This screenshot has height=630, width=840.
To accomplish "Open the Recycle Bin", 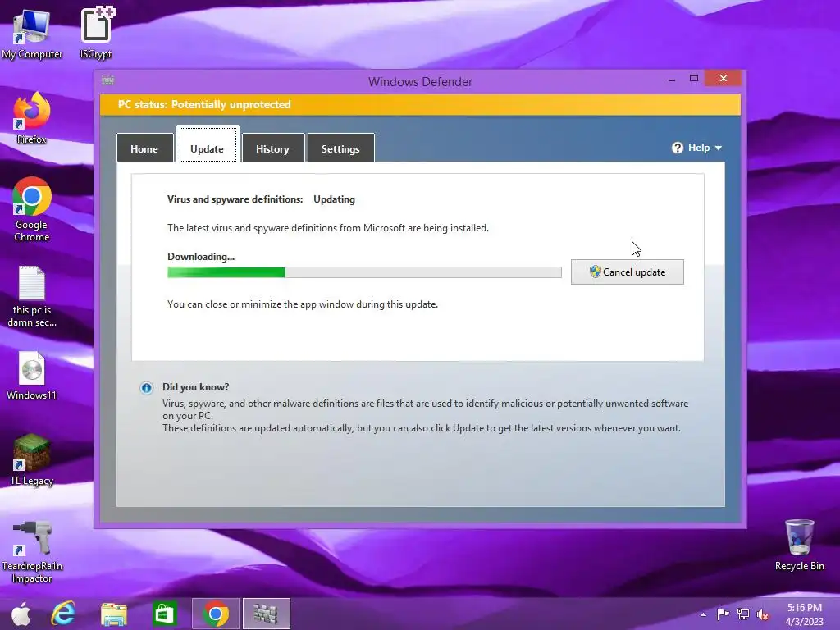I will tap(799, 545).
